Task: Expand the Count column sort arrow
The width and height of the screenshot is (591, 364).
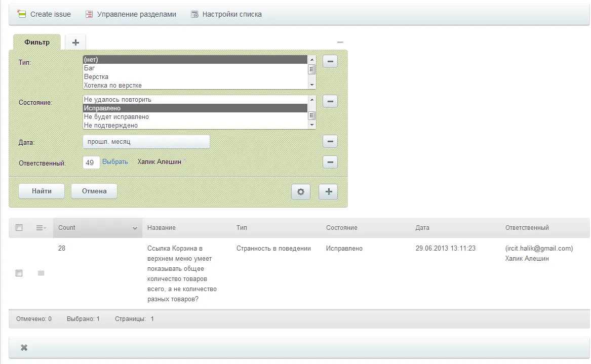Action: [135, 228]
